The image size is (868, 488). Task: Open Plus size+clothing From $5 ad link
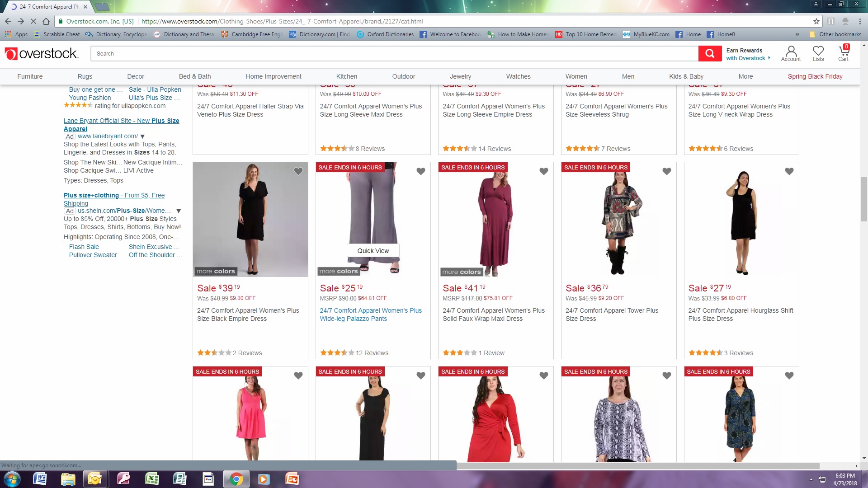[x=114, y=199]
